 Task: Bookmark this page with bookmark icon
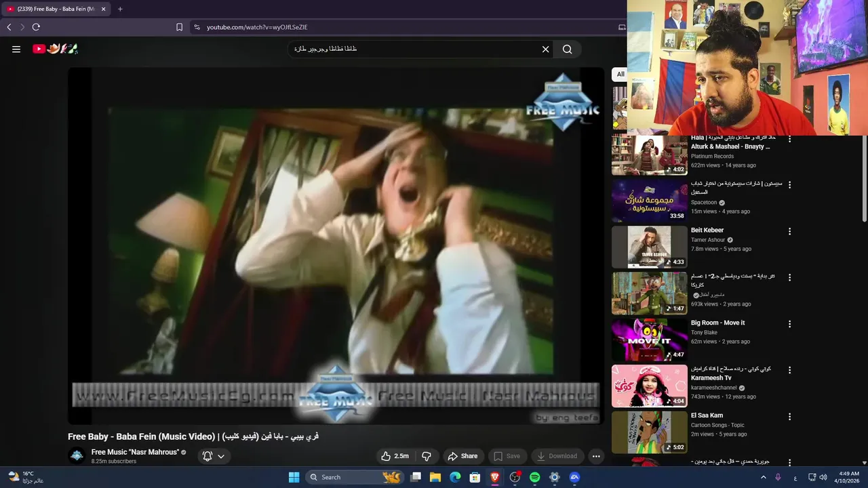pos(179,27)
